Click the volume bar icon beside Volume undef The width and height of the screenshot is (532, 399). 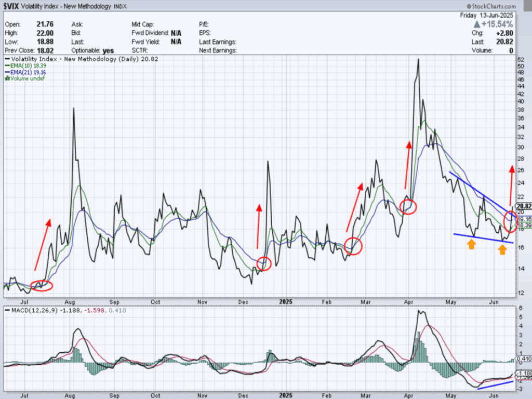click(x=7, y=78)
